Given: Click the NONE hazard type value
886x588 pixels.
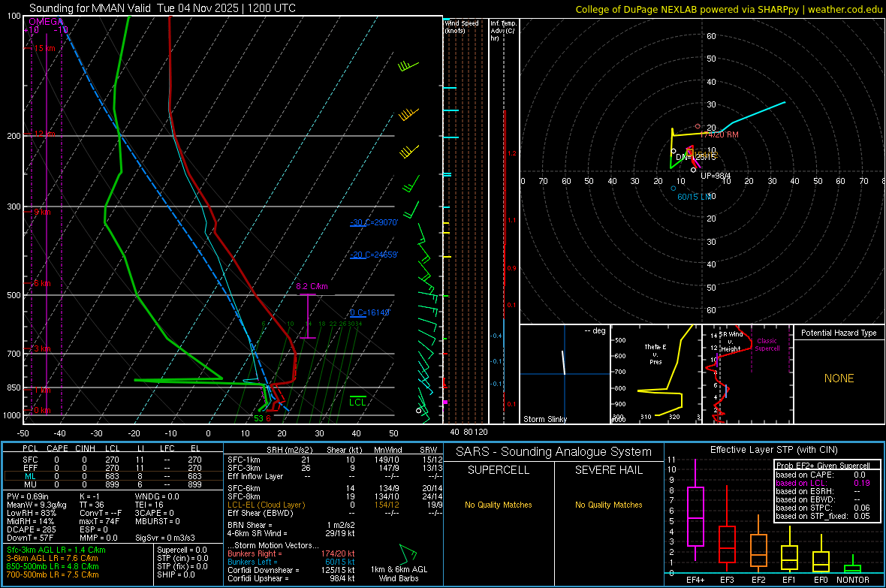Looking at the screenshot, I should pos(839,378).
